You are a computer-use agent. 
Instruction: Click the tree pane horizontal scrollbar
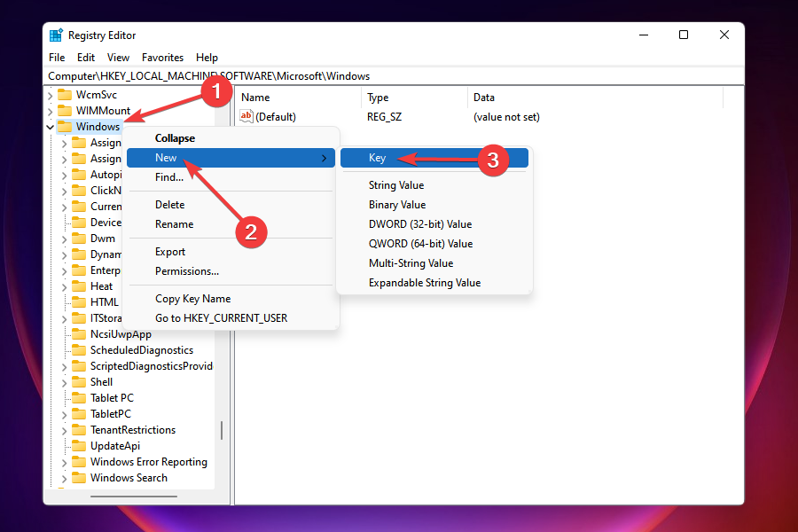pyautogui.click(x=134, y=497)
